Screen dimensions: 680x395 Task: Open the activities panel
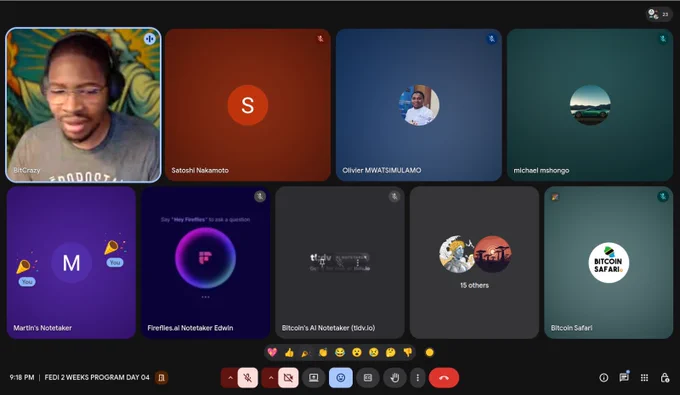(x=644, y=378)
